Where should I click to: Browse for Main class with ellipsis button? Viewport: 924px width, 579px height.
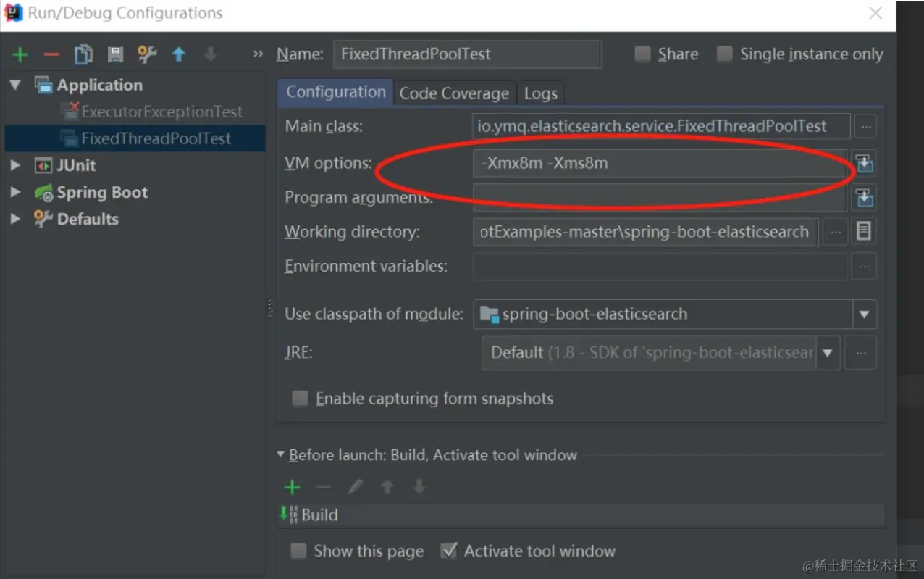(x=865, y=126)
